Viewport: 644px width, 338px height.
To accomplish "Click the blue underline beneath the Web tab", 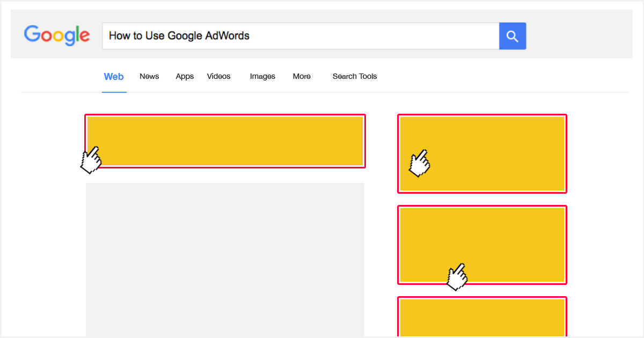I will [114, 92].
